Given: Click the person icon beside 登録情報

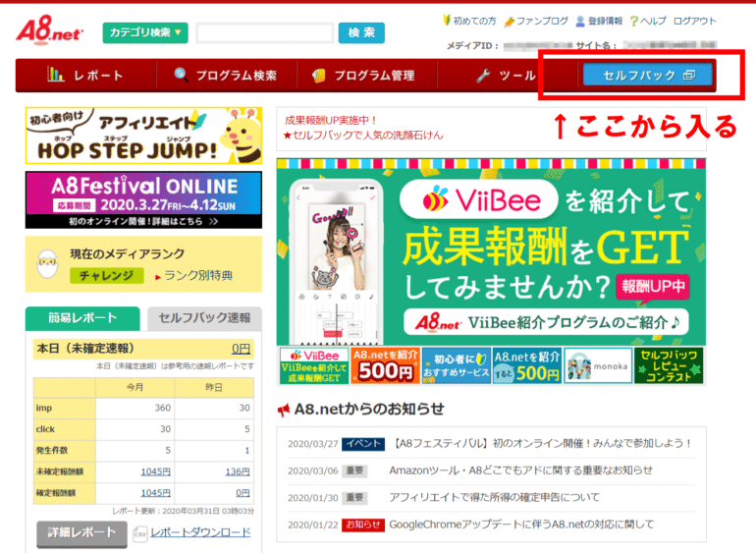Looking at the screenshot, I should (x=580, y=22).
